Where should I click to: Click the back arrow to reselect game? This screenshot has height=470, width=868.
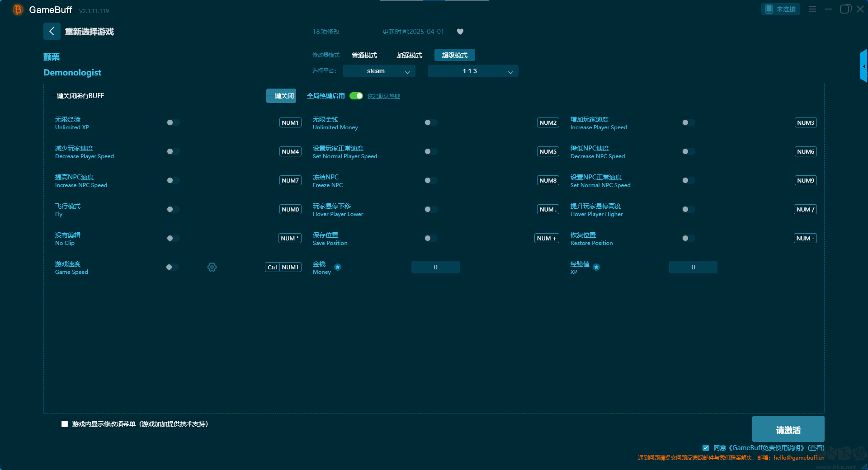(52, 31)
